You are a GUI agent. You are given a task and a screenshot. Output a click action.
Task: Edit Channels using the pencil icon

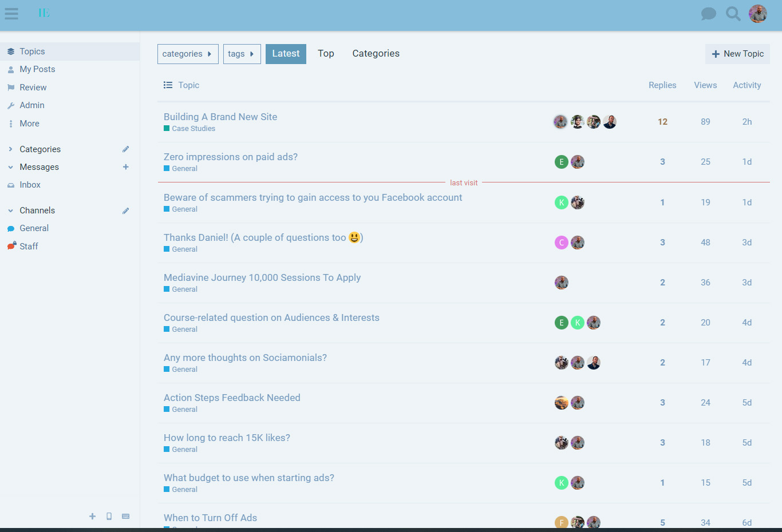coord(126,211)
